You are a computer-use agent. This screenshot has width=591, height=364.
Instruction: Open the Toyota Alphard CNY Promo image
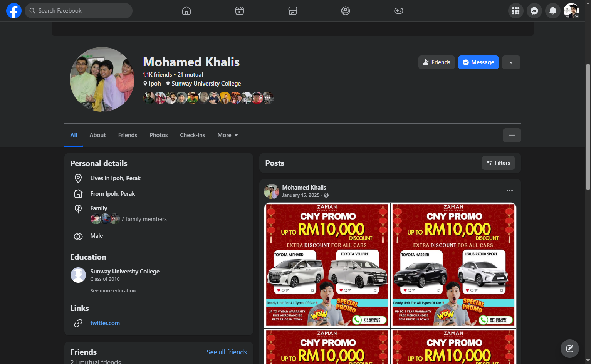point(327,265)
